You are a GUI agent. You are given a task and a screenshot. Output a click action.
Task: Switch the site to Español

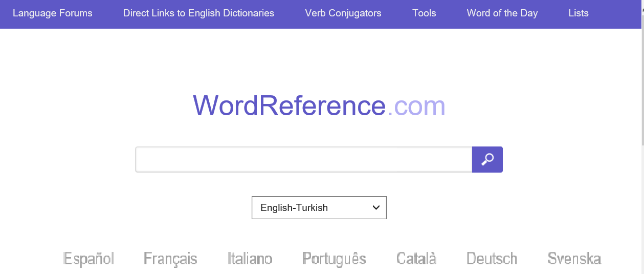click(88, 259)
